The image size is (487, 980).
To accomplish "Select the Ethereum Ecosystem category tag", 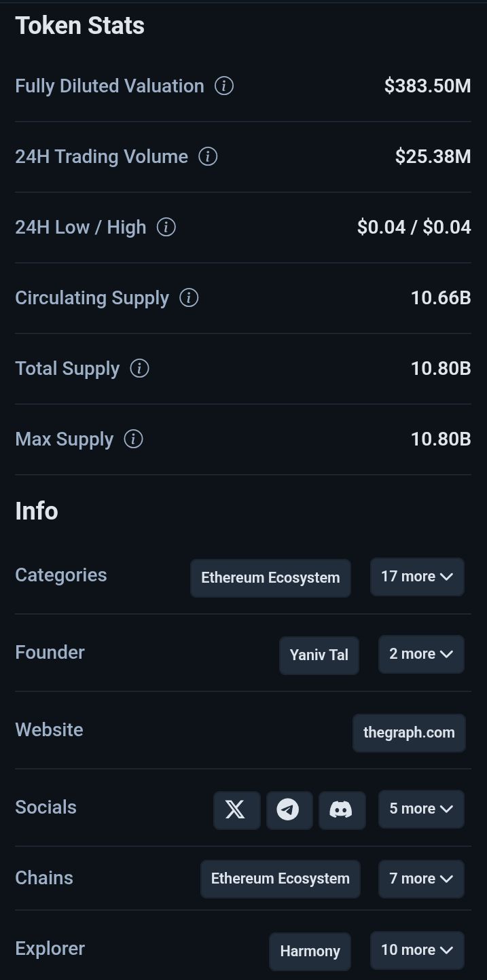I will tap(270, 578).
